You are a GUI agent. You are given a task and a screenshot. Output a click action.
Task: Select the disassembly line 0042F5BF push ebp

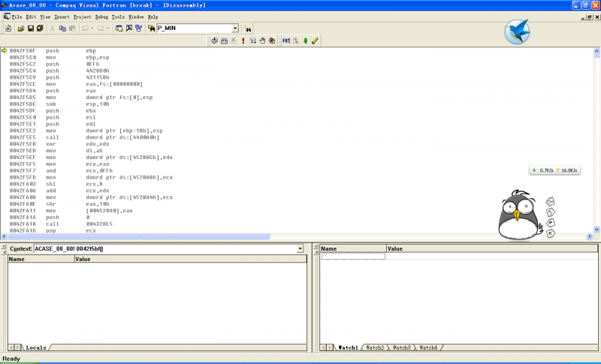[x=53, y=50]
